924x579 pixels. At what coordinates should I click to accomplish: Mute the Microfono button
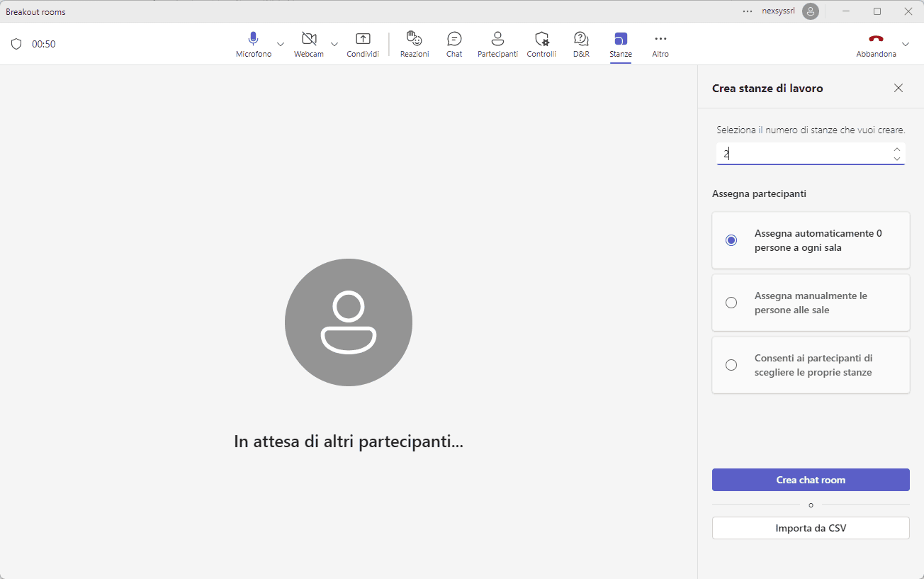coord(254,44)
